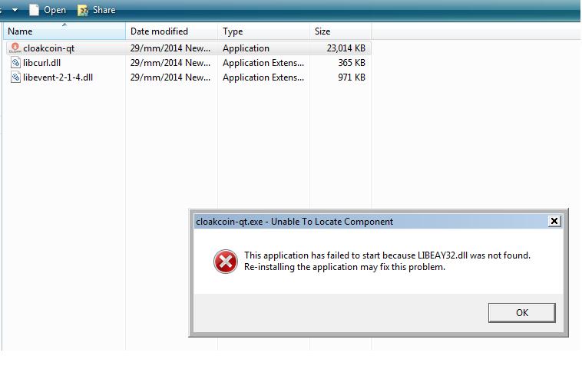Click the Re-installing the application message line
Viewport: 582px width, 392px height.
pos(345,267)
